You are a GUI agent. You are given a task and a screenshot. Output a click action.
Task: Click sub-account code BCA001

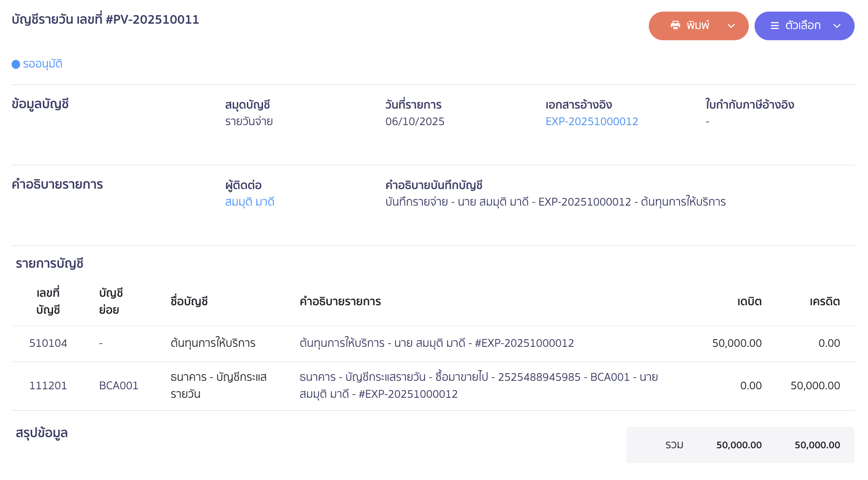pos(119,385)
